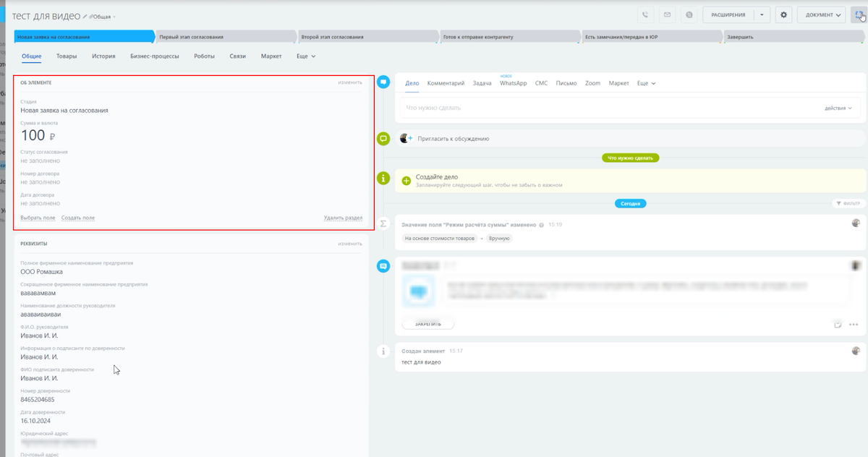
Task: Click the pencil icon to edit the title
Action: coord(85,16)
